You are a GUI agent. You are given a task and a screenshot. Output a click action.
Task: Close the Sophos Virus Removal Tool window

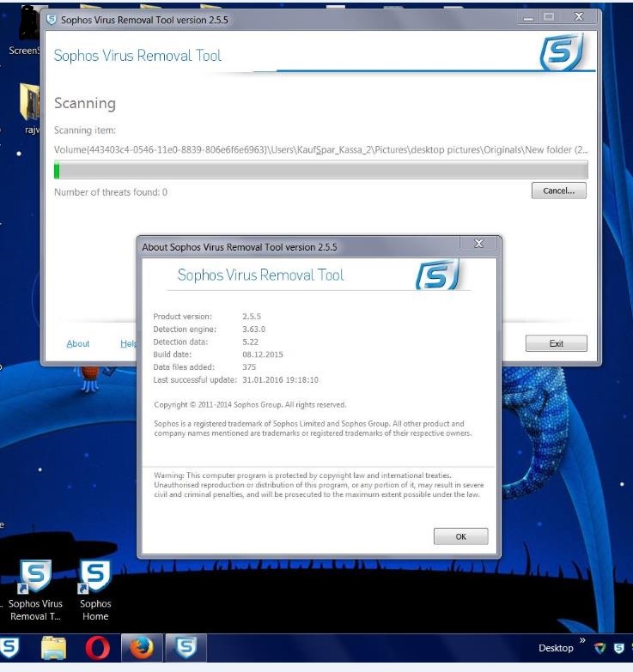pyautogui.click(x=579, y=16)
